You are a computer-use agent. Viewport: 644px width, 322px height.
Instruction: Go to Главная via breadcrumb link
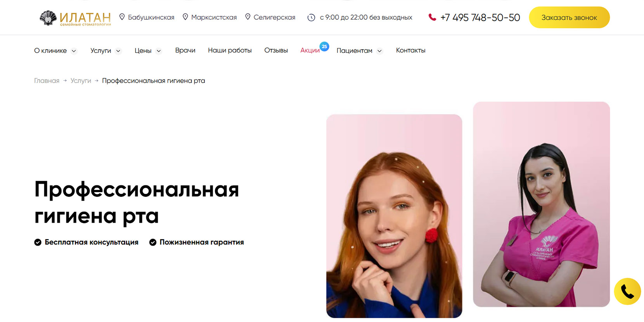(x=47, y=81)
